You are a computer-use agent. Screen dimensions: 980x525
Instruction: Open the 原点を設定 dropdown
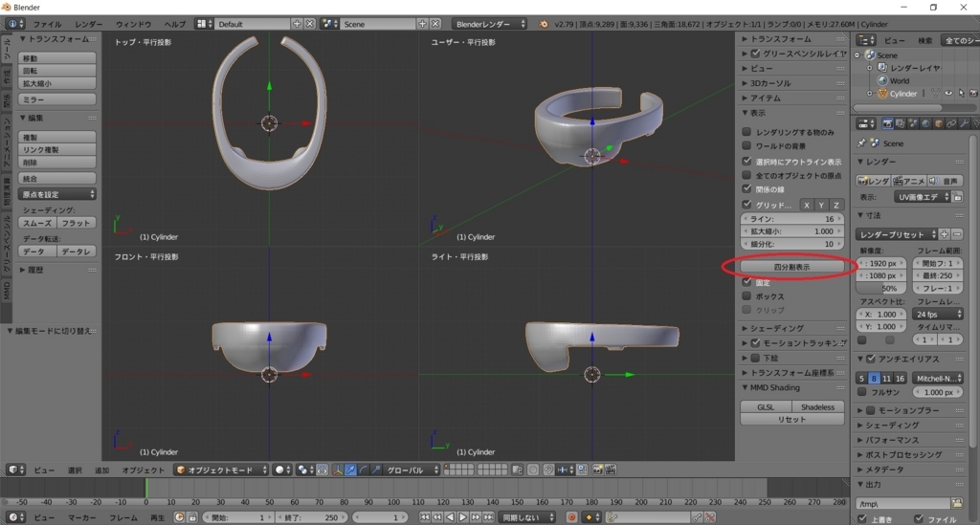(56, 194)
